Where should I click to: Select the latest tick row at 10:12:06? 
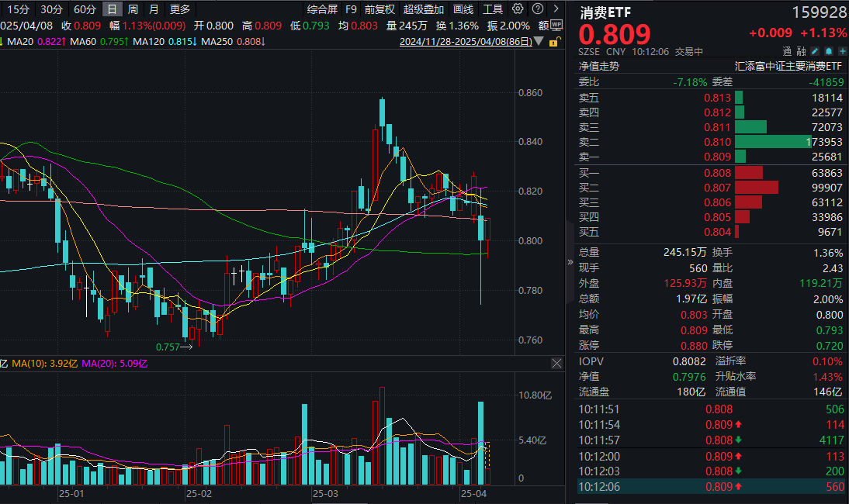pyautogui.click(x=710, y=488)
